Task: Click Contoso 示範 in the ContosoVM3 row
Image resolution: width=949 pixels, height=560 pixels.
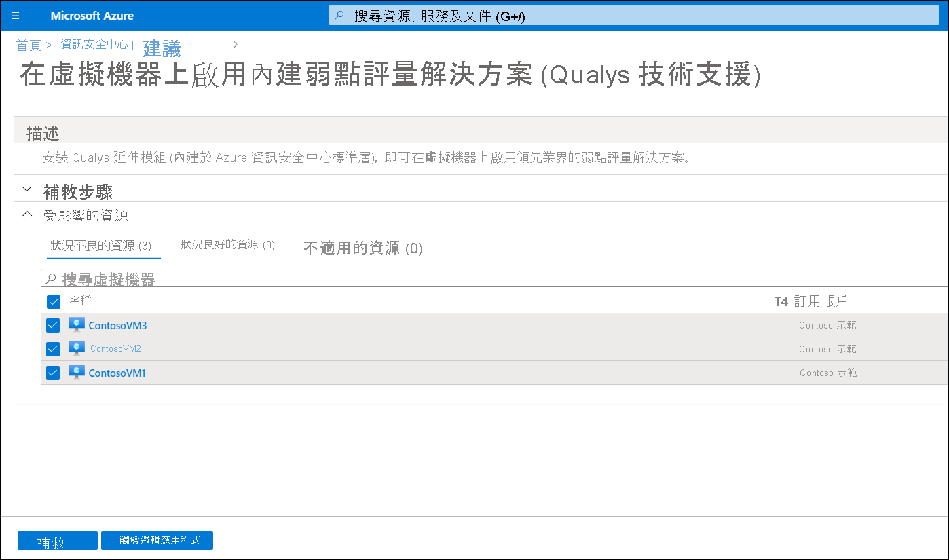Action: click(827, 326)
